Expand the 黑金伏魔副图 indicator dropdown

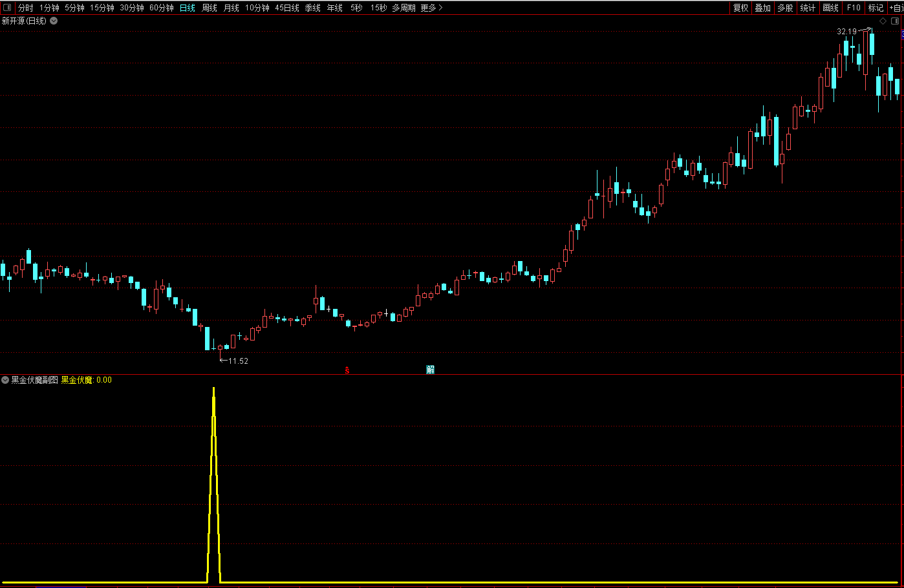coord(5,380)
